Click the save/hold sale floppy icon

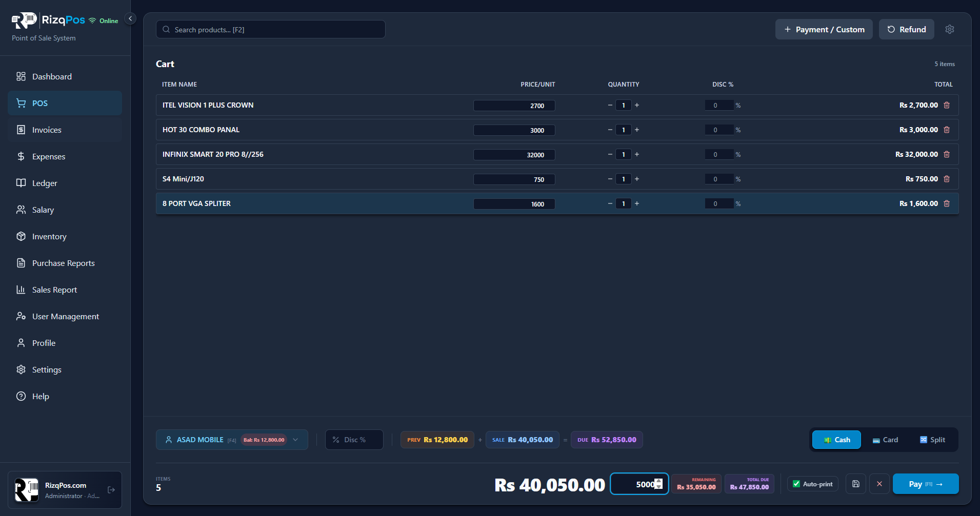click(x=856, y=484)
